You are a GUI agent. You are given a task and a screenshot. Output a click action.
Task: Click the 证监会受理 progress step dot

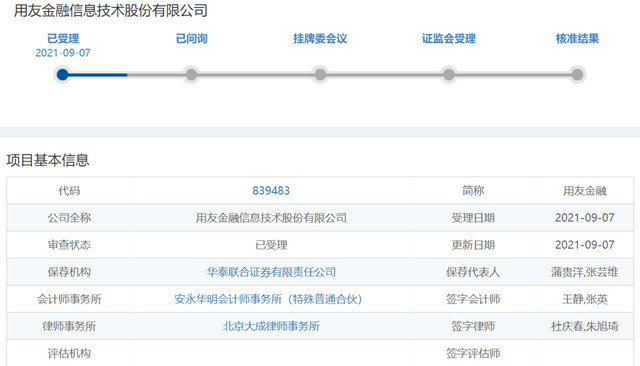(449, 75)
